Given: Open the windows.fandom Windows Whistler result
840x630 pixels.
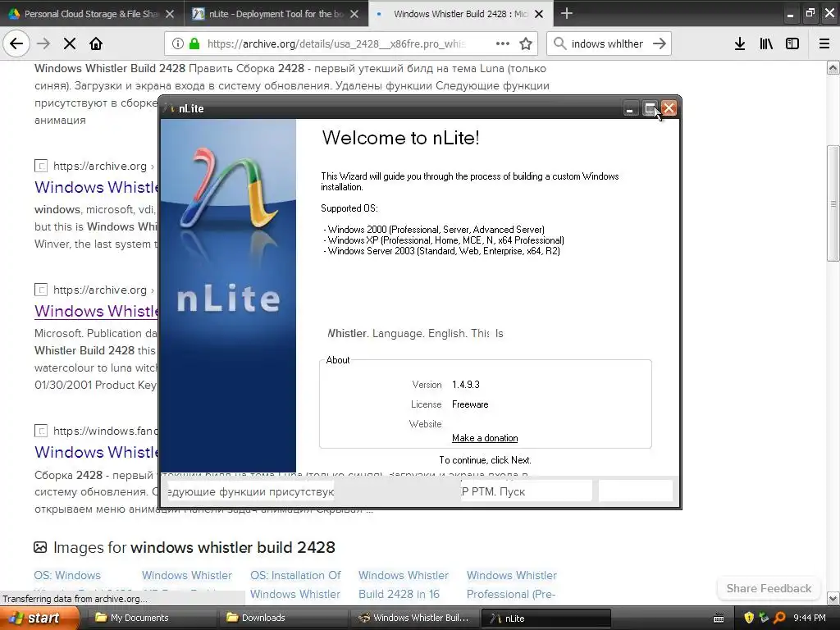Looking at the screenshot, I should [96, 452].
